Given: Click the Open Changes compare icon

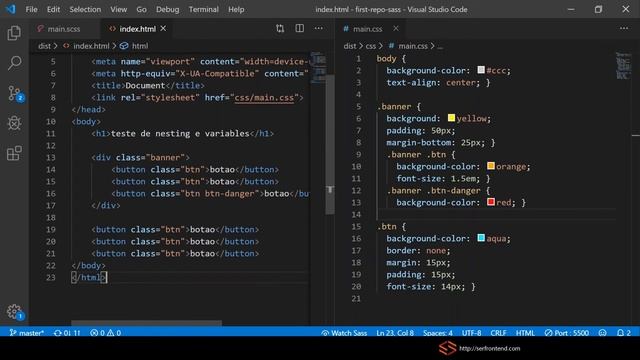Looking at the screenshot, I should pos(280,29).
